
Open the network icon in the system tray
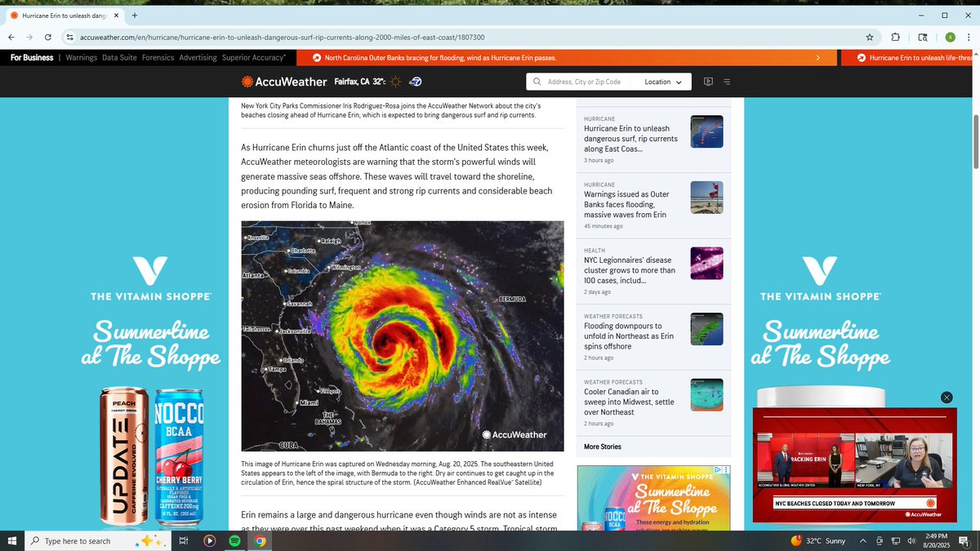point(895,541)
